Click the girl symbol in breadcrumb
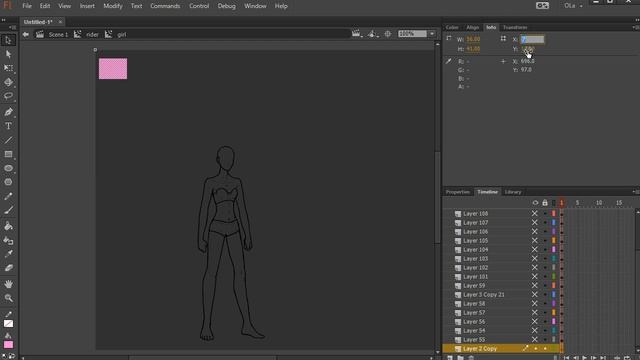640x360 pixels. pos(122,35)
